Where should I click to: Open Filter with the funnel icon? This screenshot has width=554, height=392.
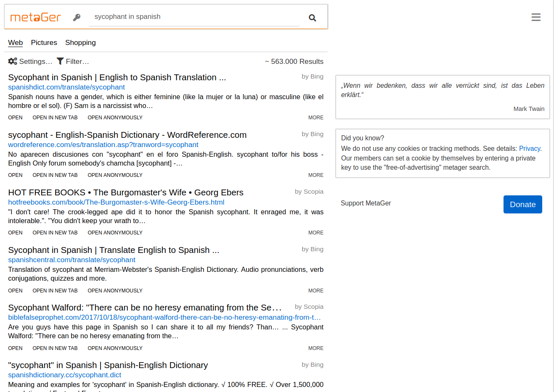coord(73,61)
